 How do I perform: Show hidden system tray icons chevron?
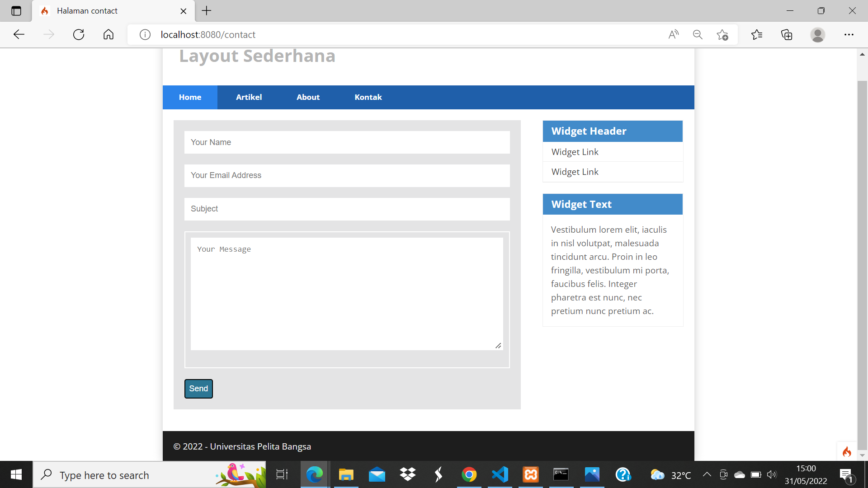click(707, 474)
